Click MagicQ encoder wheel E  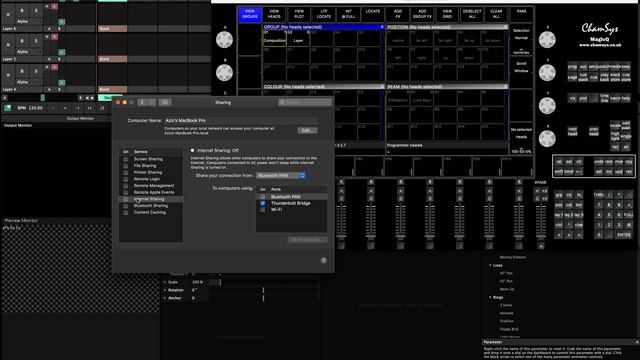point(547,40)
